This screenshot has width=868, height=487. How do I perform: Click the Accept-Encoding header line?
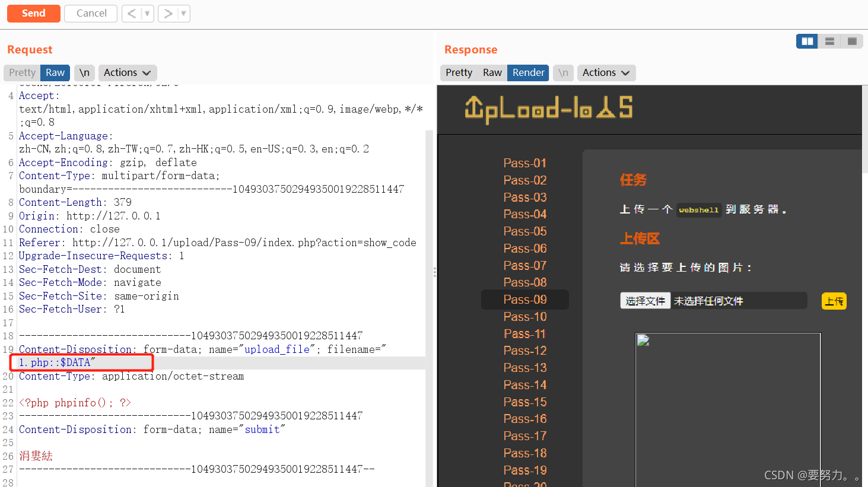pos(108,163)
